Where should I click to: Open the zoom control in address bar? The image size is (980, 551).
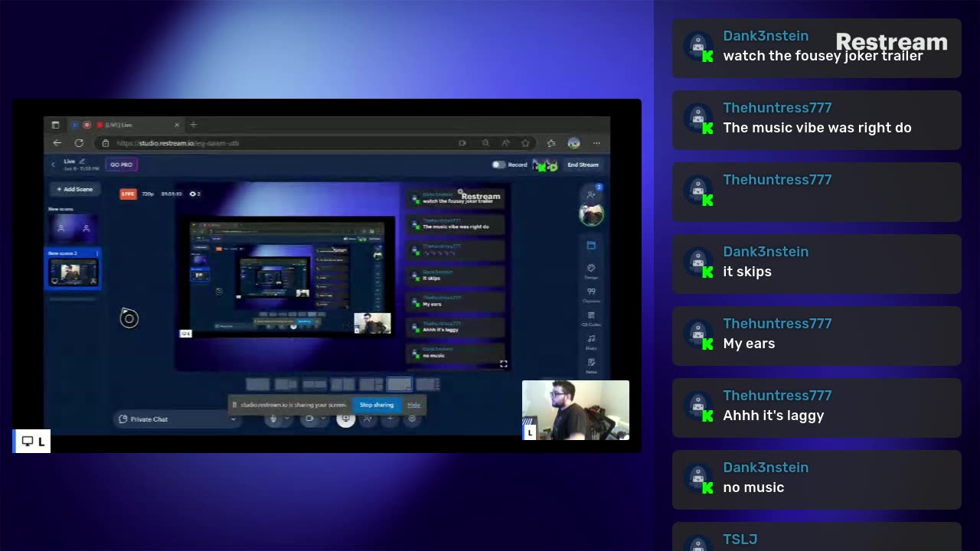coord(485,143)
